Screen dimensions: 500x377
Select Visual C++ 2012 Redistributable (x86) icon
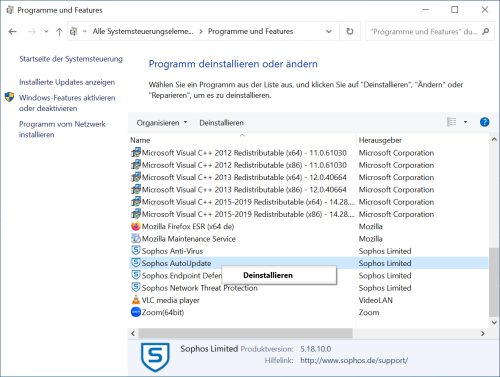click(136, 165)
